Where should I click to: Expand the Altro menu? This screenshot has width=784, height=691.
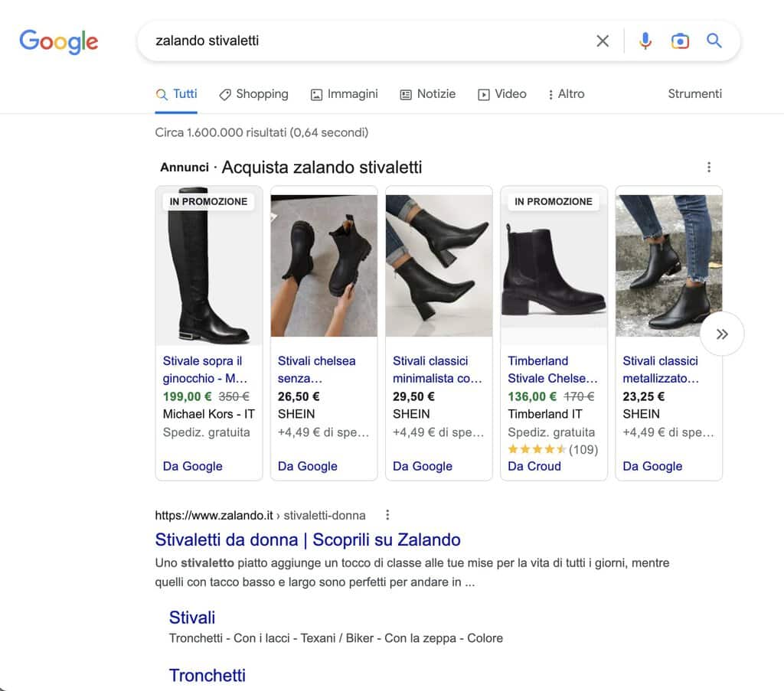click(566, 94)
